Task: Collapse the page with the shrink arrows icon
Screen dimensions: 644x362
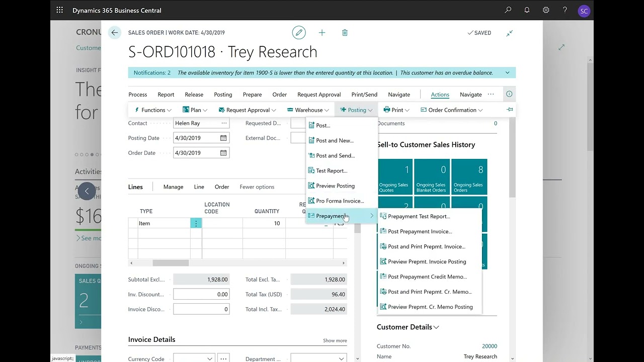Action: [510, 33]
